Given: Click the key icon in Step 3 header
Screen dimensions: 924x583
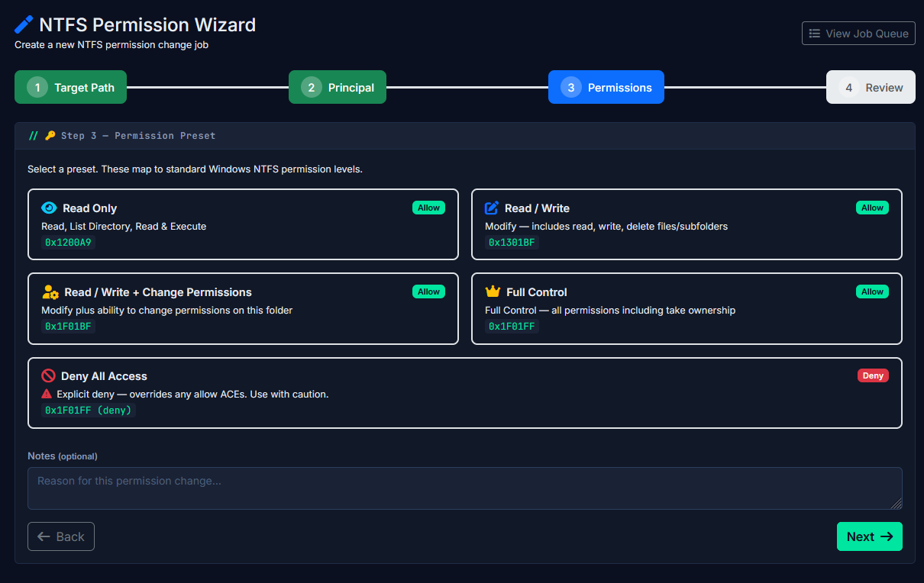Looking at the screenshot, I should click(50, 136).
